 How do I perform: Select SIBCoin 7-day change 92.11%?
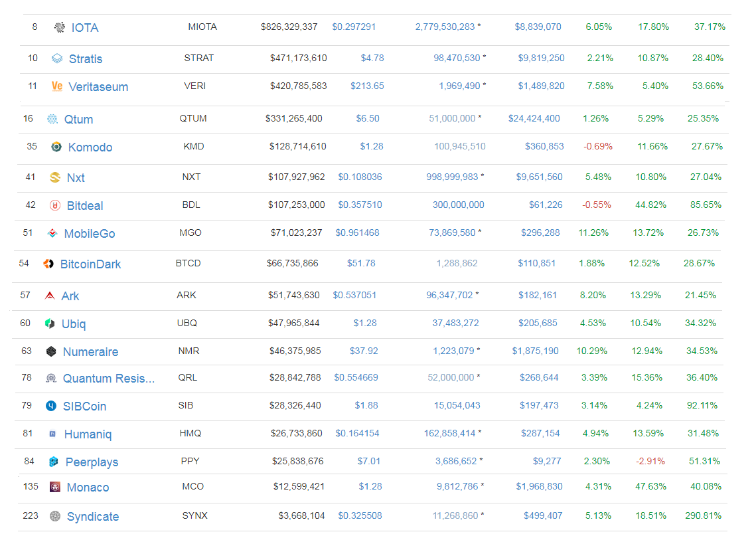click(702, 406)
